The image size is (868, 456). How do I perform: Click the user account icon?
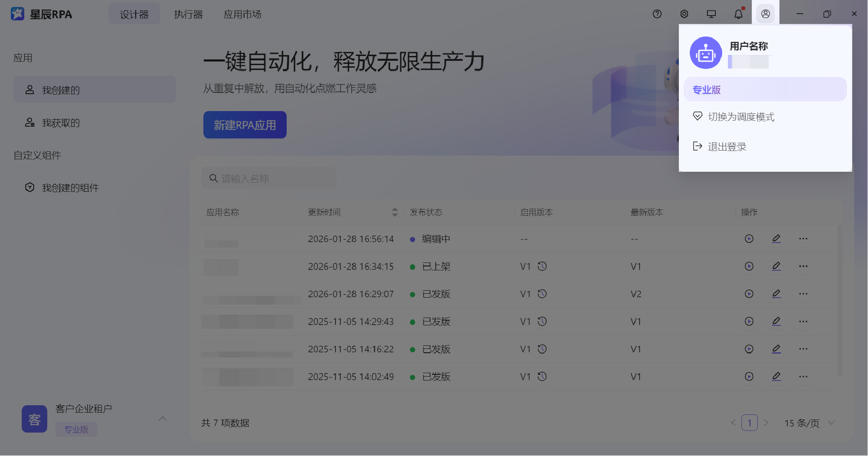point(765,14)
